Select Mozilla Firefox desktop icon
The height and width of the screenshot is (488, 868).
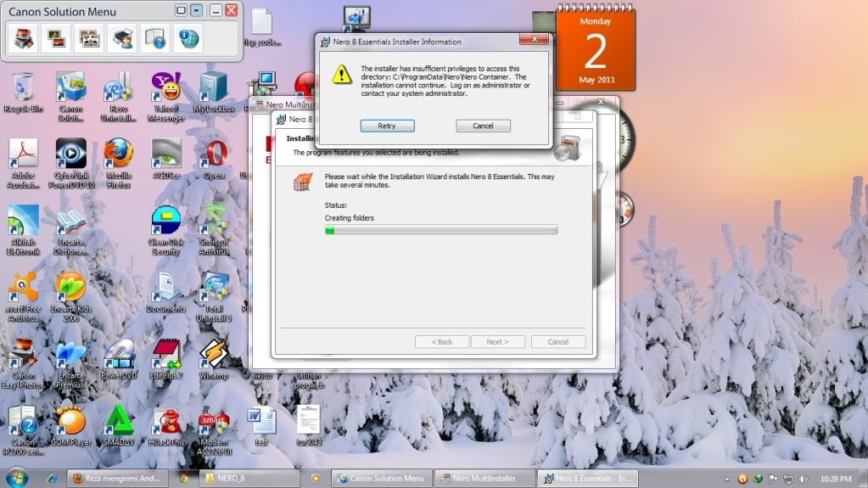[x=119, y=164]
